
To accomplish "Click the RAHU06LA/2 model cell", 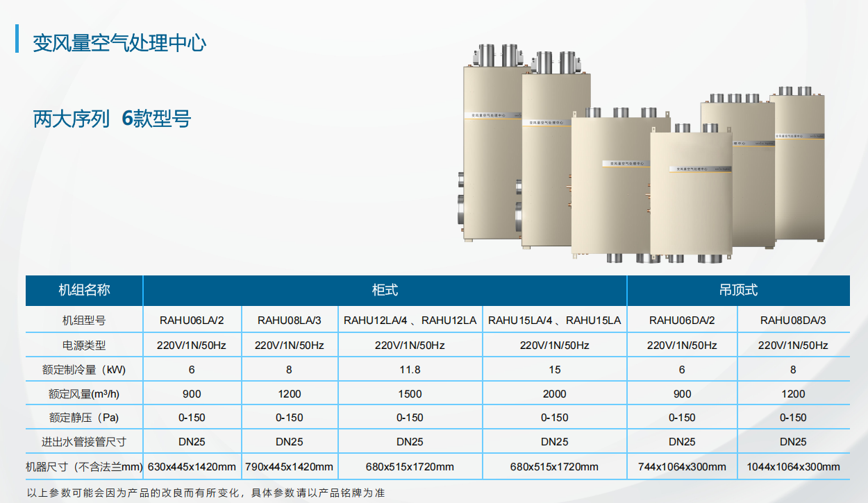I will click(x=192, y=321).
